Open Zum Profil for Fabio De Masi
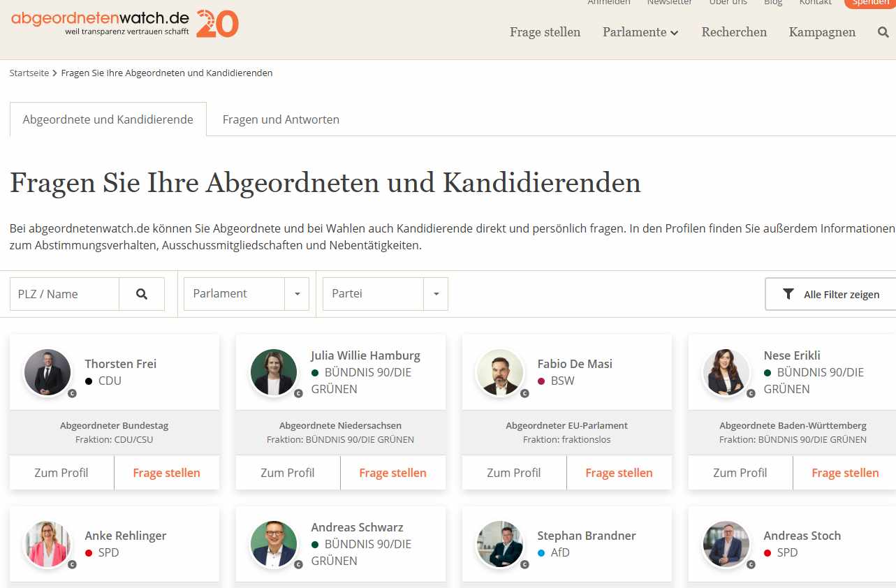This screenshot has height=588, width=896. point(513,473)
